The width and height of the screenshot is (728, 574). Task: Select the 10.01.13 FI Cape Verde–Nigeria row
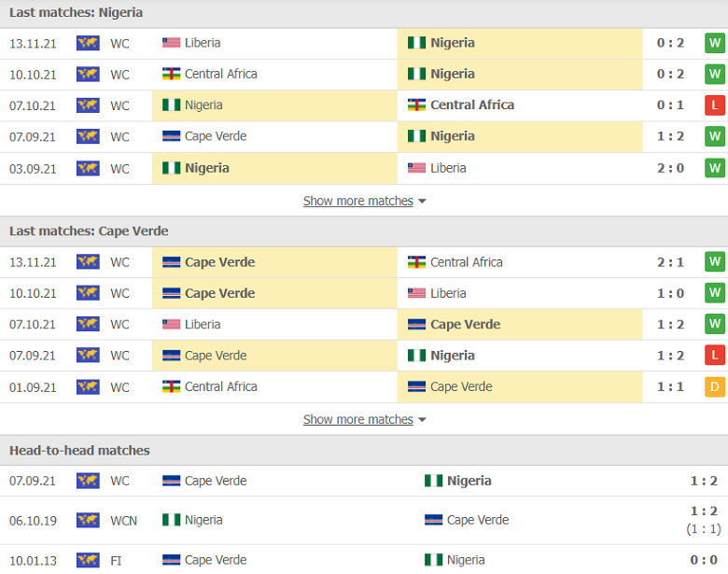[x=364, y=560]
